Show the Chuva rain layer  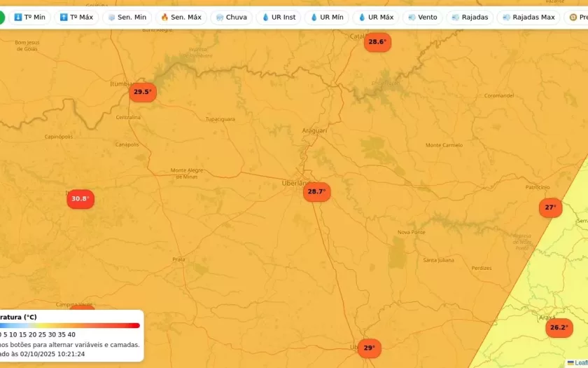click(232, 17)
